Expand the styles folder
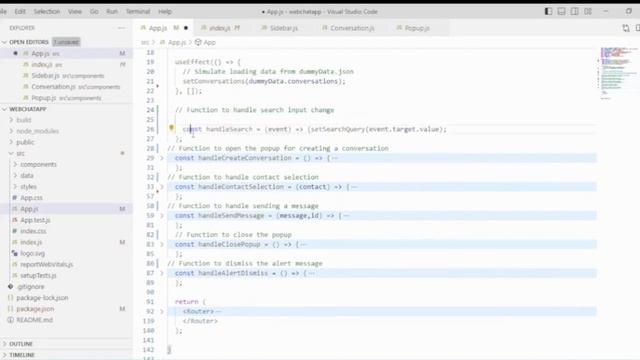The height and width of the screenshot is (360, 640). [x=29, y=187]
